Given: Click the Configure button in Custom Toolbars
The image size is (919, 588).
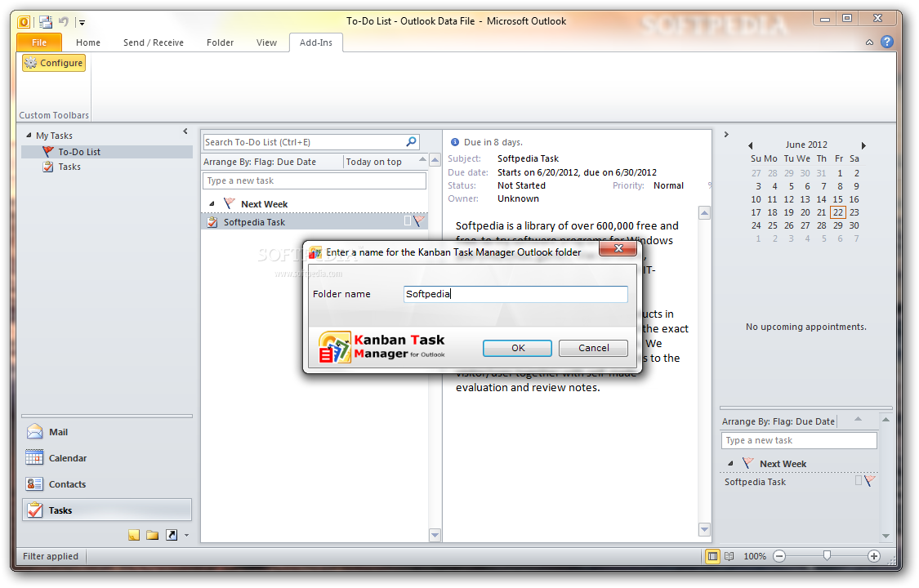Looking at the screenshot, I should pyautogui.click(x=54, y=63).
